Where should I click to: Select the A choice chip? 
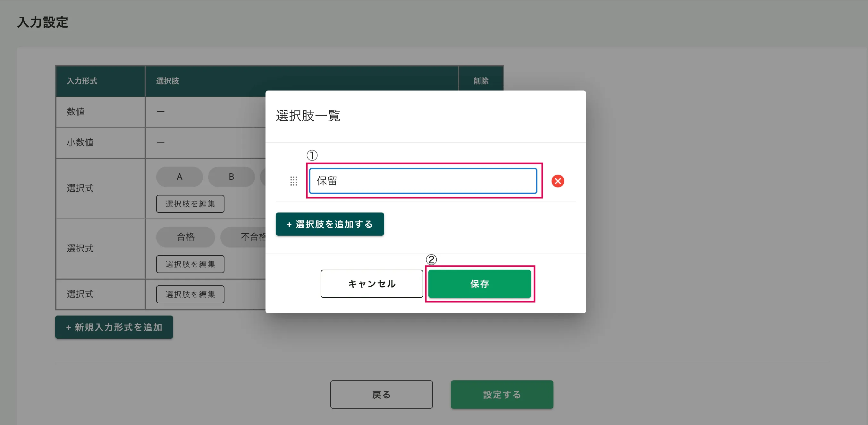pyautogui.click(x=179, y=177)
